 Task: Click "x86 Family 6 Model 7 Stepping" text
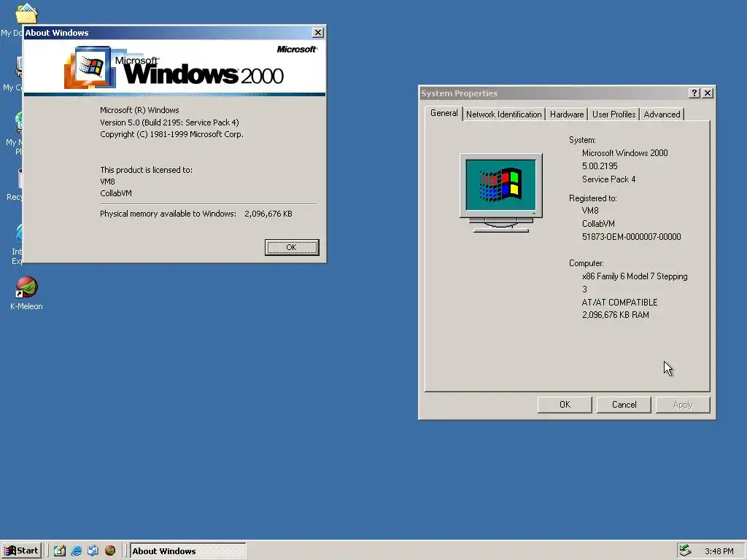tap(635, 276)
